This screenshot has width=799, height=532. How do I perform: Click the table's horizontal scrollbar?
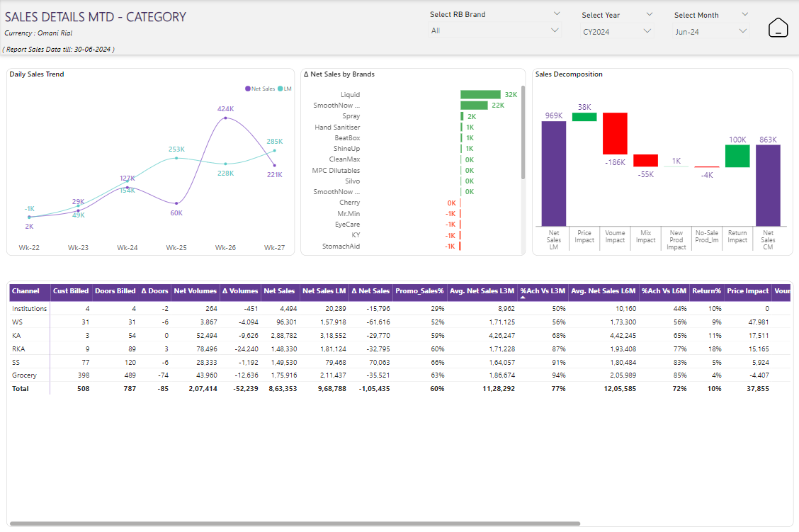click(x=294, y=523)
